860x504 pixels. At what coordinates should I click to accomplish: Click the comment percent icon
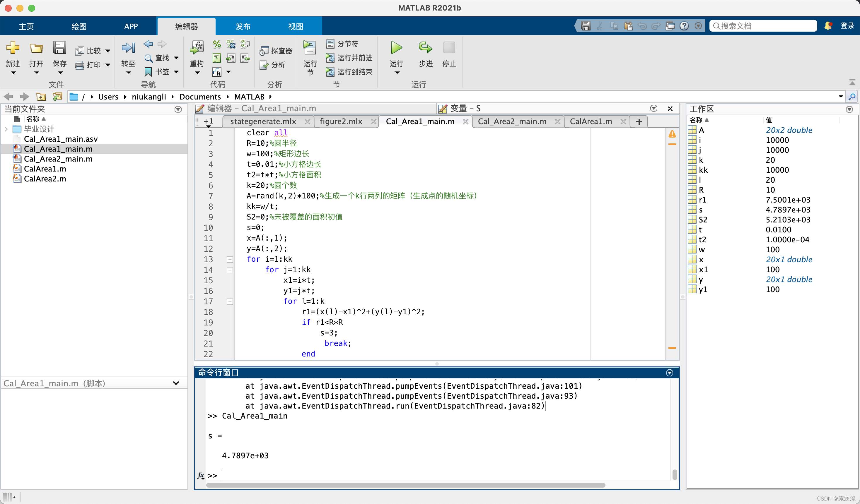tap(217, 44)
